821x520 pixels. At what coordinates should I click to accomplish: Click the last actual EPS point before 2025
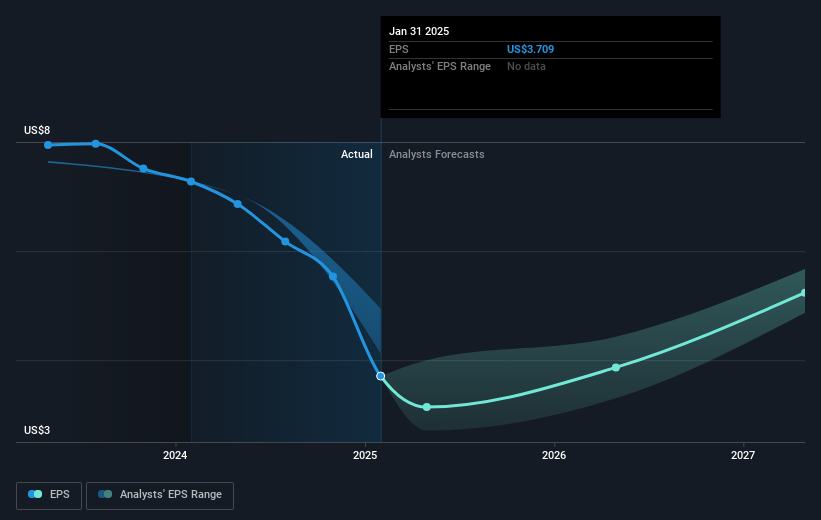[x=333, y=276]
